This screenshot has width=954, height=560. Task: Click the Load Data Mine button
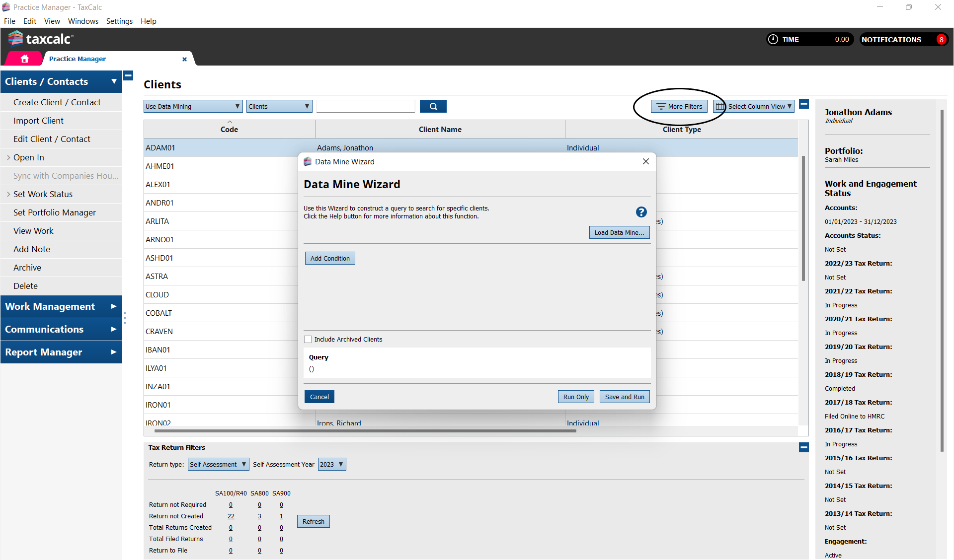pos(619,232)
